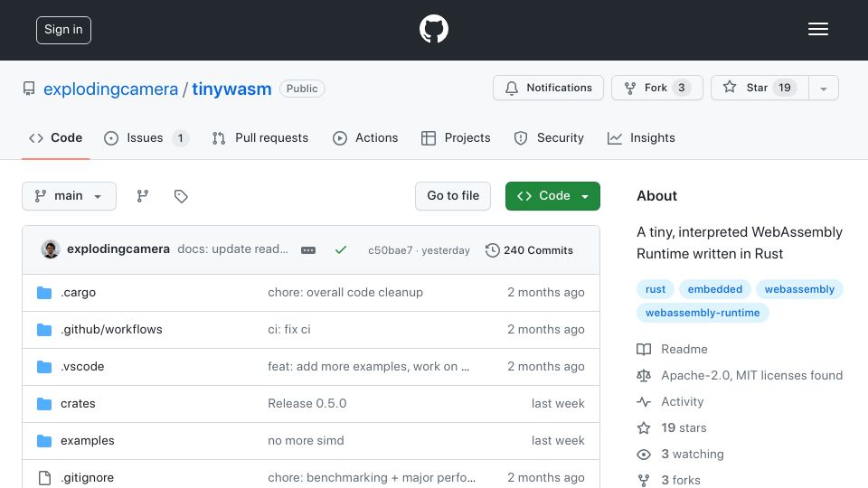
Task: Click the .cargo folder icon
Action: pos(44,292)
